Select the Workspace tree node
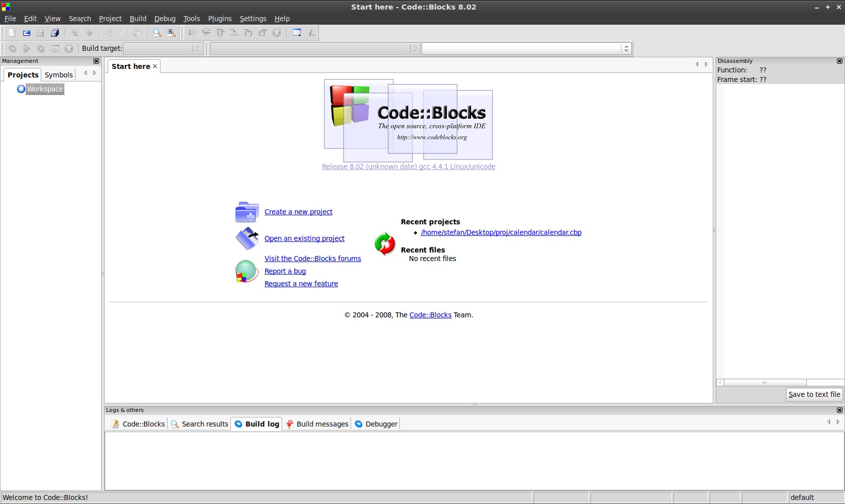The image size is (845, 504). click(x=45, y=89)
